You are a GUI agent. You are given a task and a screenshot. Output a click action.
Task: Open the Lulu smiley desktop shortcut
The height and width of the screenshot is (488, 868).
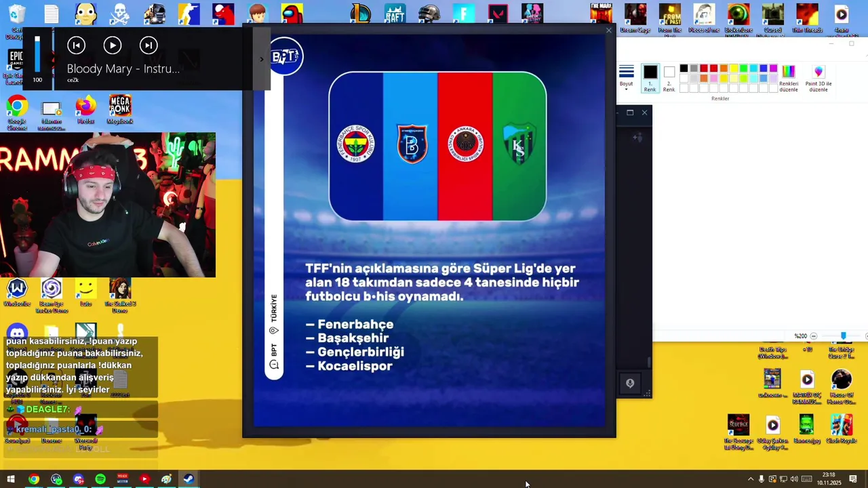click(x=85, y=293)
